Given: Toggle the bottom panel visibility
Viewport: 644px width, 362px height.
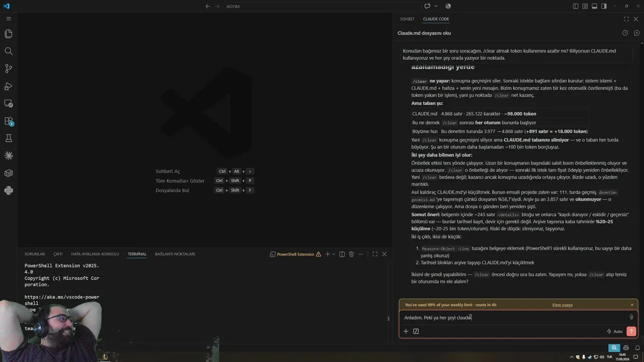Looking at the screenshot, I should point(594,6).
